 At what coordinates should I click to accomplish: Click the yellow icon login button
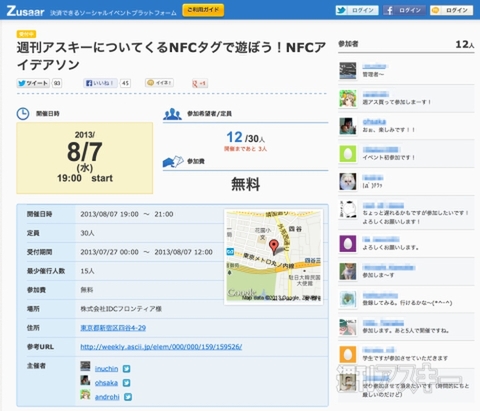pyautogui.click(x=451, y=10)
